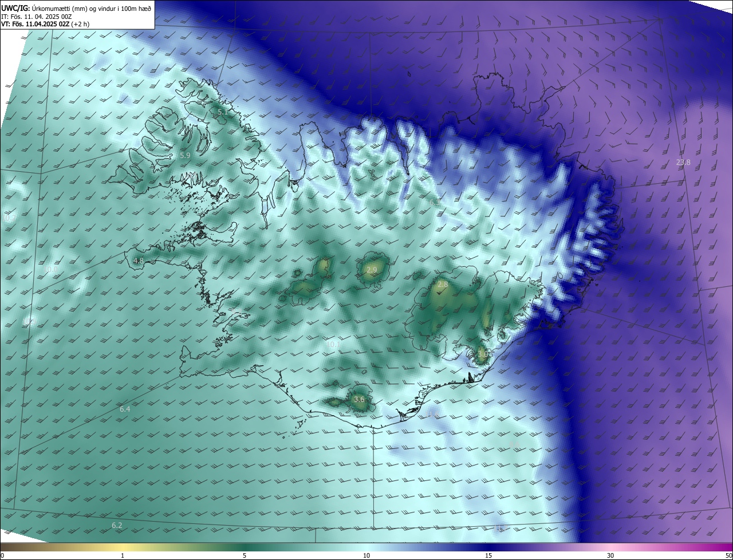Click the 10.0 value west of Snæfellsnes
This screenshot has height=560, width=733.
52,269
